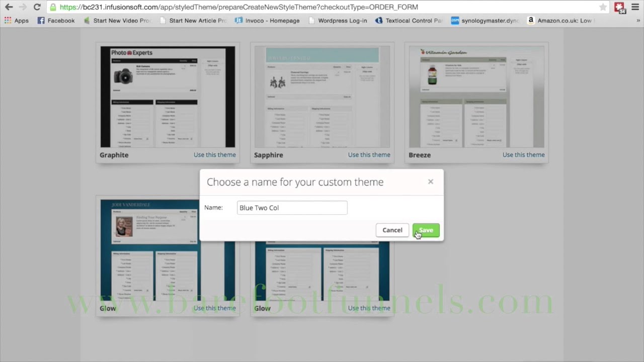Open the Start New Article Pro bookmark
644x362 pixels.
[193, 21]
